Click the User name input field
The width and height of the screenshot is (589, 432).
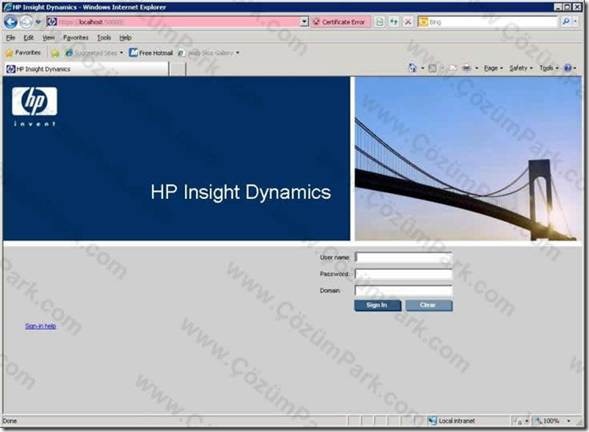coord(403,258)
